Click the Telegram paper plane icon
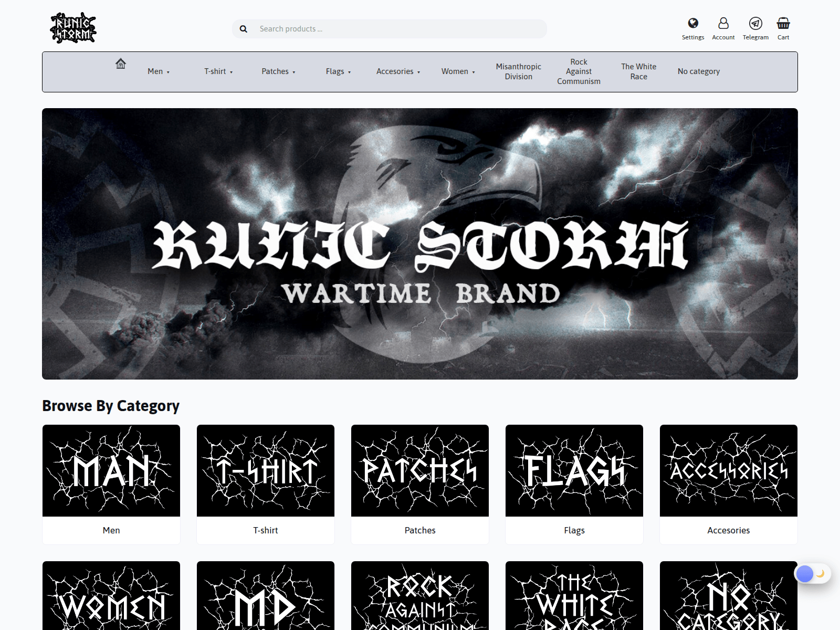Screen dimensions: 840x630 755,24
